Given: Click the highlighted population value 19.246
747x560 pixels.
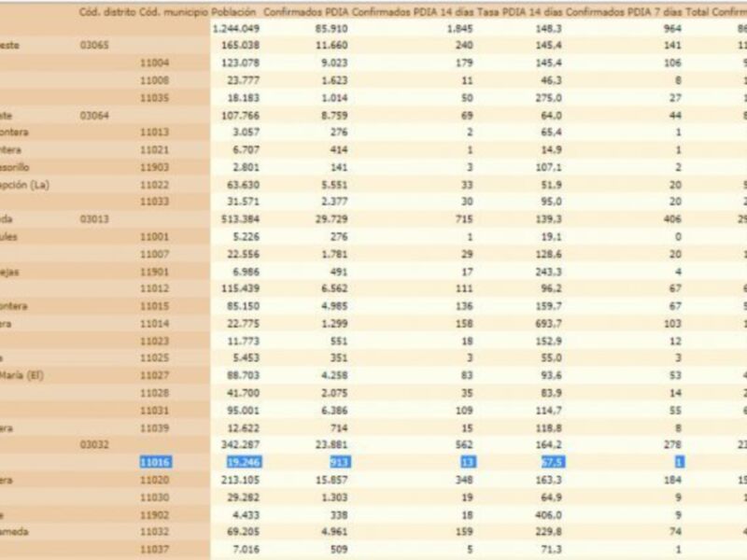Looking at the screenshot, I should (x=240, y=462).
